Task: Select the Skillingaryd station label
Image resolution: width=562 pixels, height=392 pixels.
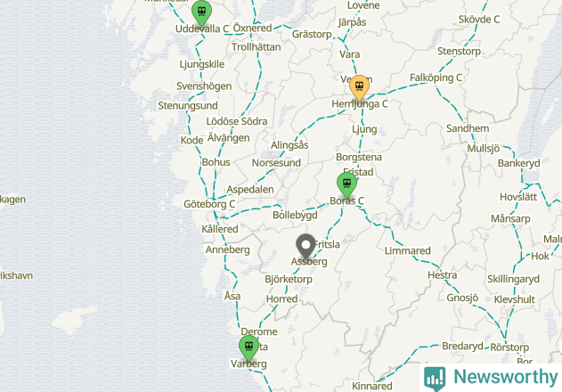Action: tap(513, 279)
